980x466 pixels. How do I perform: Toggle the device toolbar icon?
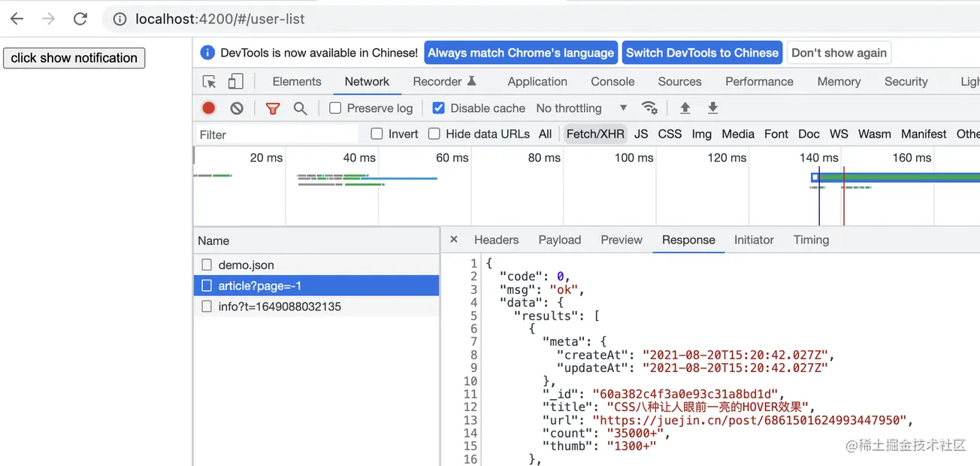(x=236, y=82)
